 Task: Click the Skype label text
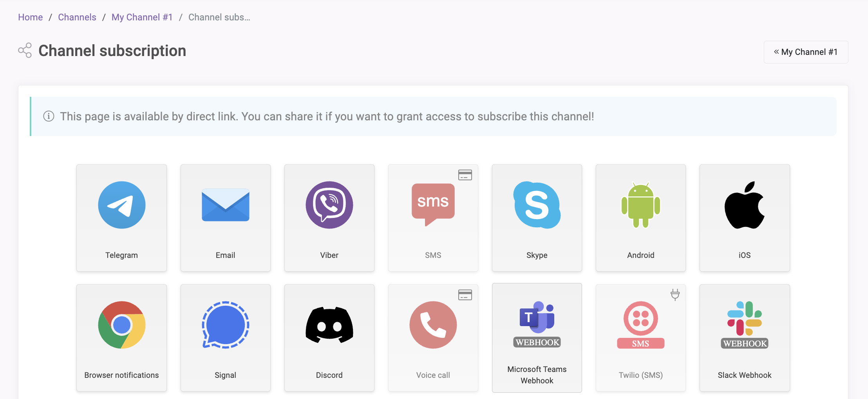(x=537, y=255)
